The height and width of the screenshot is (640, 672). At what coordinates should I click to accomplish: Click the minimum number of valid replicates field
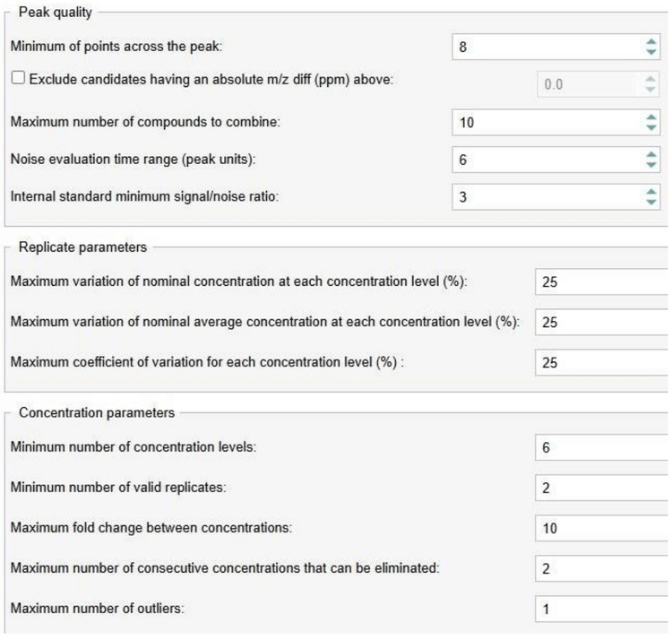(x=602, y=488)
